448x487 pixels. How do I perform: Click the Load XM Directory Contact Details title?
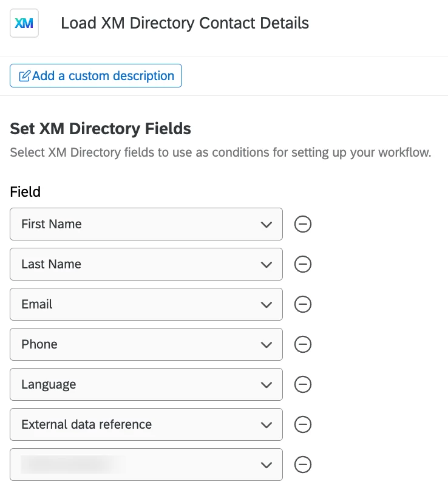(x=185, y=24)
